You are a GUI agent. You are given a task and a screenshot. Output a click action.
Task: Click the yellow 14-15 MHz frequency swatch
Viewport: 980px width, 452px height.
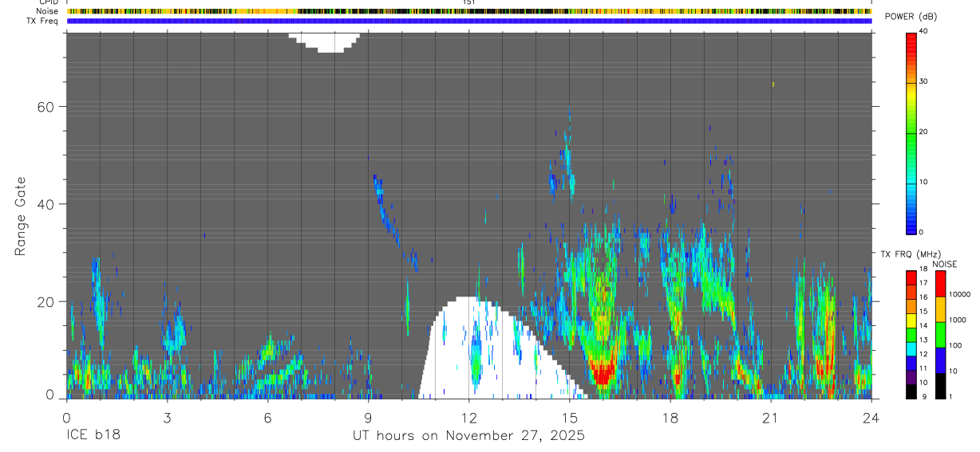911,320
